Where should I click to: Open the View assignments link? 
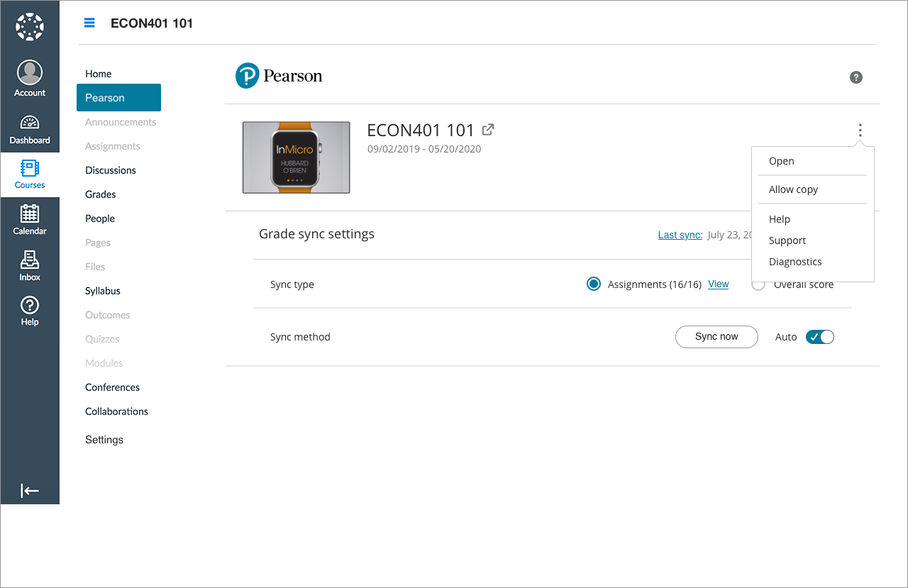pyautogui.click(x=719, y=284)
